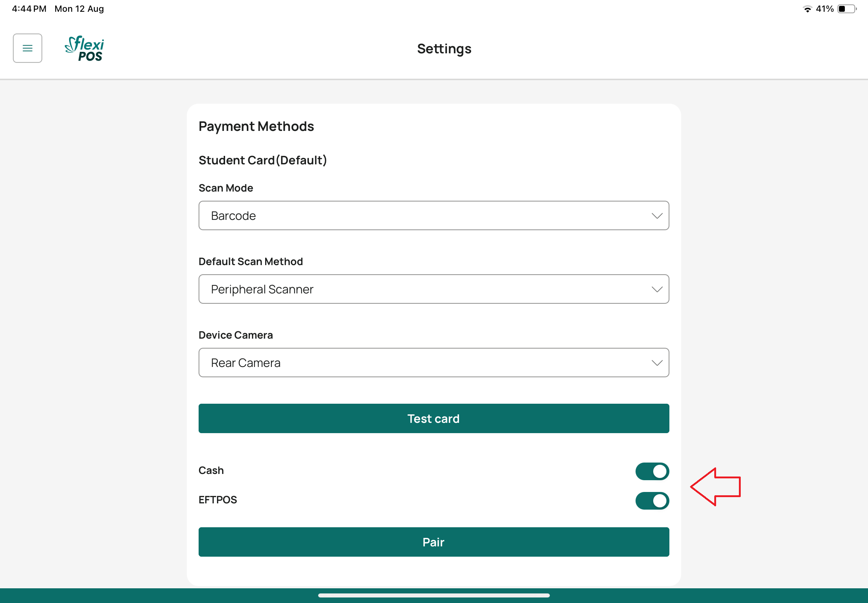The width and height of the screenshot is (868, 603).
Task: Tap the flexi POS logo
Action: point(85,49)
